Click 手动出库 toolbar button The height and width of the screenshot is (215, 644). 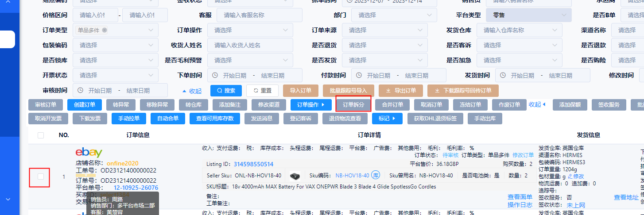pos(485,119)
